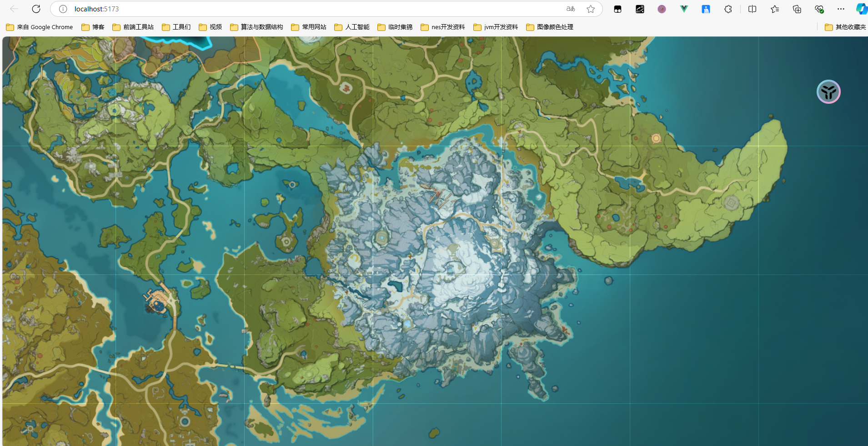Open Browser essentials heart icon

819,9
